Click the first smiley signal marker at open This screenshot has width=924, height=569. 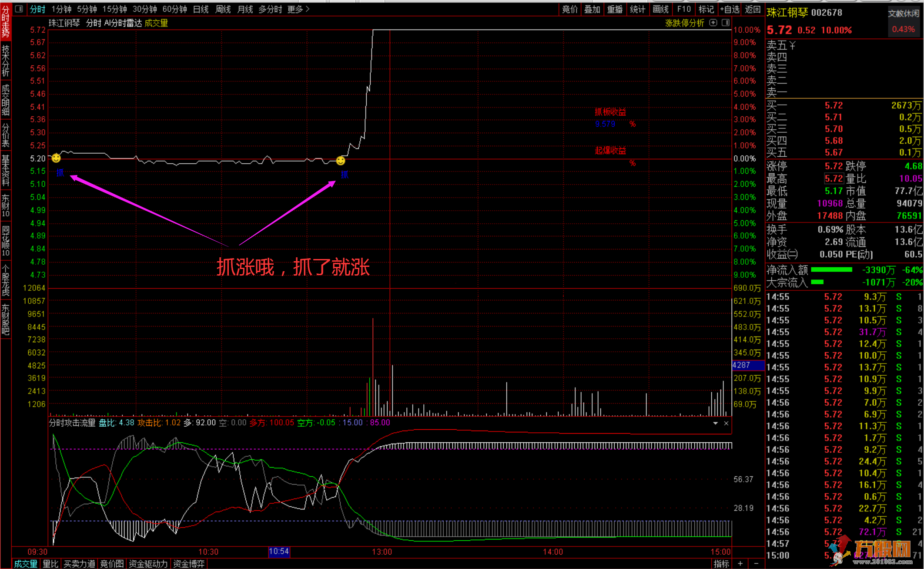tap(56, 158)
